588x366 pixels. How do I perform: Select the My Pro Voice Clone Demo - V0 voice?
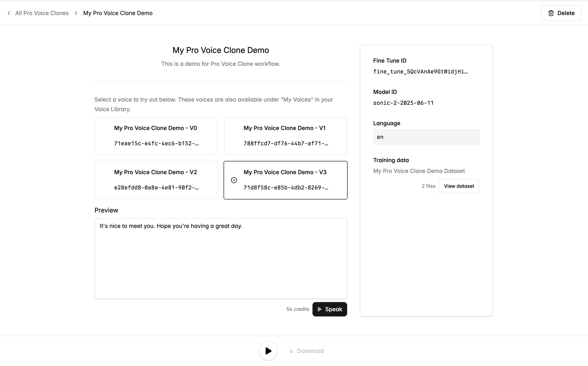[x=156, y=136]
